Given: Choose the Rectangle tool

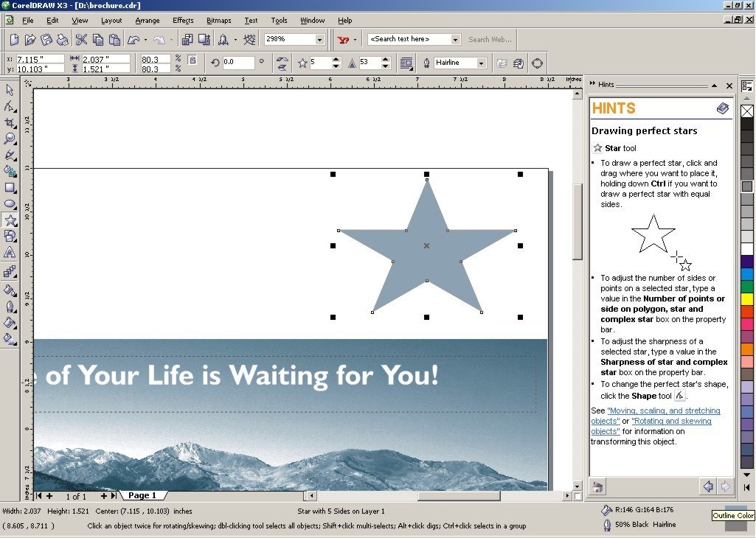Looking at the screenshot, I should click(10, 189).
